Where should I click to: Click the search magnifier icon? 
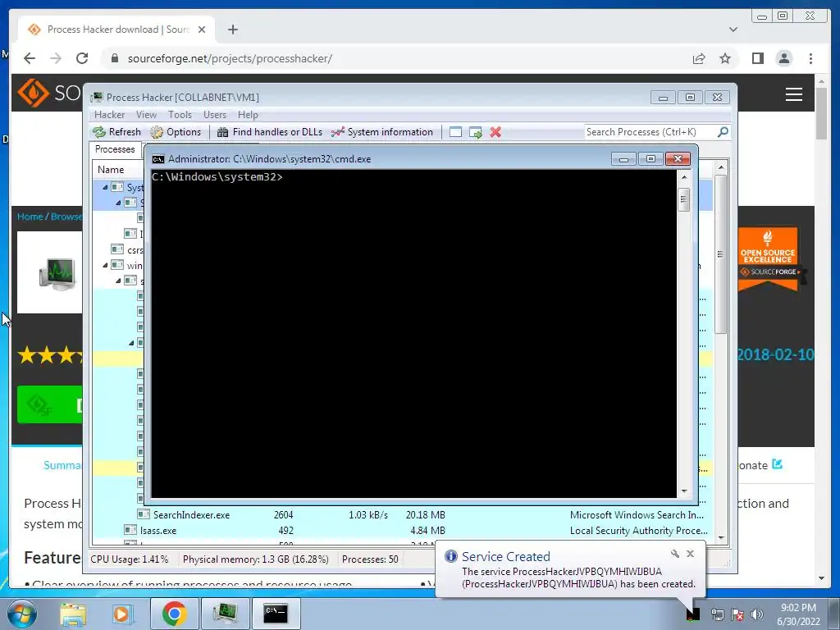(723, 132)
